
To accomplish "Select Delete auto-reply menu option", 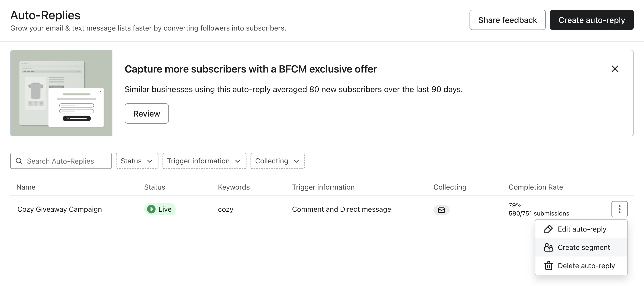I will point(586,266).
